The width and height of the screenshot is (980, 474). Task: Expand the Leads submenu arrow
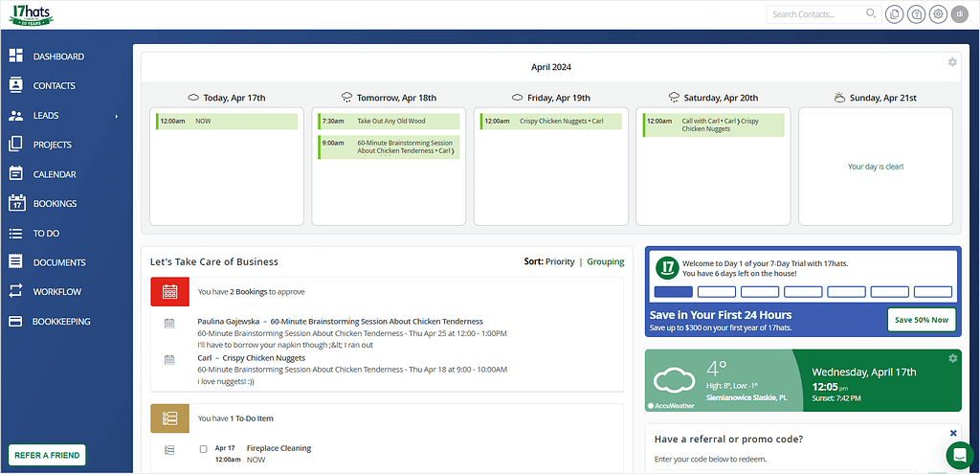(116, 116)
